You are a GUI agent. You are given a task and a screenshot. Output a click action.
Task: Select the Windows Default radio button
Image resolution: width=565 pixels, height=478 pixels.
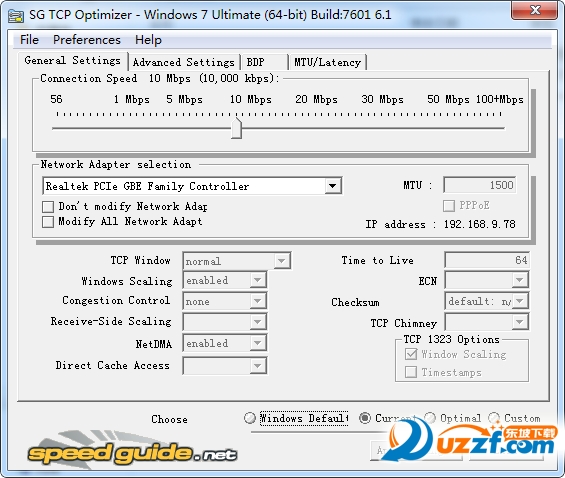249,418
